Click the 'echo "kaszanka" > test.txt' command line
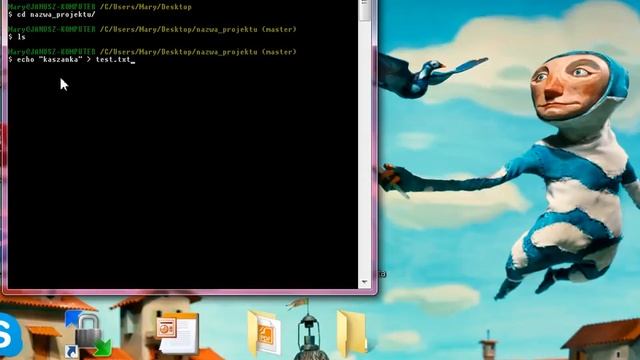Screen dimensions: 640x360 tap(71, 60)
